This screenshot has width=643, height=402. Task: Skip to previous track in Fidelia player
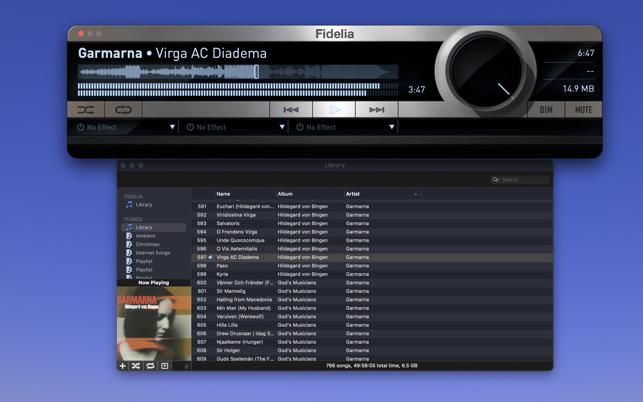click(291, 110)
